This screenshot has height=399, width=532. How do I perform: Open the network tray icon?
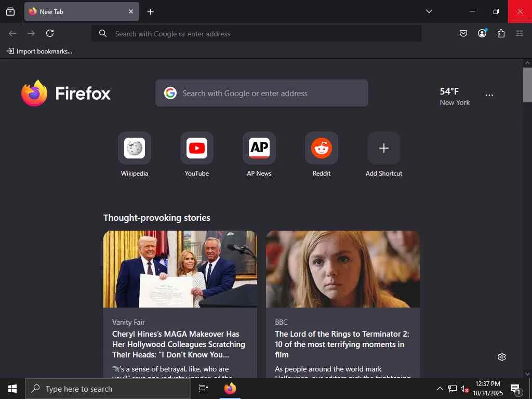tap(453, 389)
